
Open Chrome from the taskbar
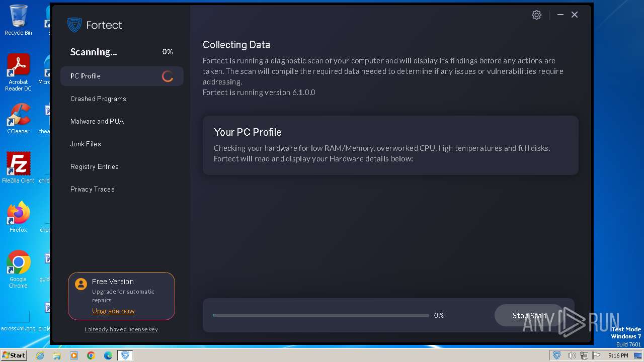coord(91,355)
